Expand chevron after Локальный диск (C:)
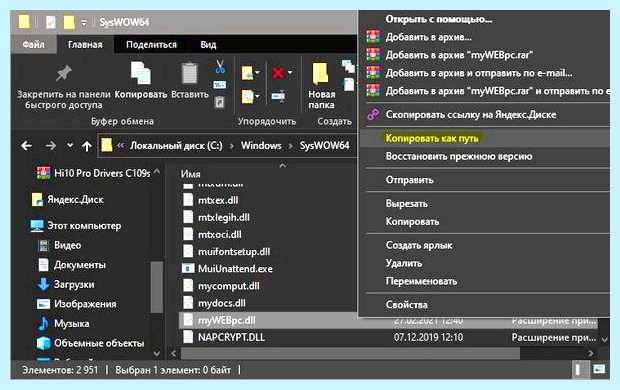 [232, 146]
